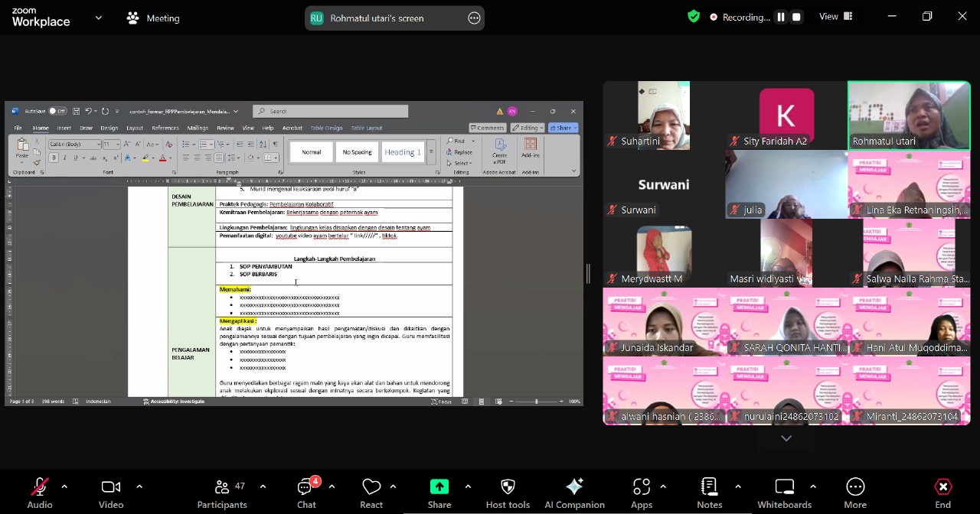Click the green encryption shield icon

coord(694,17)
